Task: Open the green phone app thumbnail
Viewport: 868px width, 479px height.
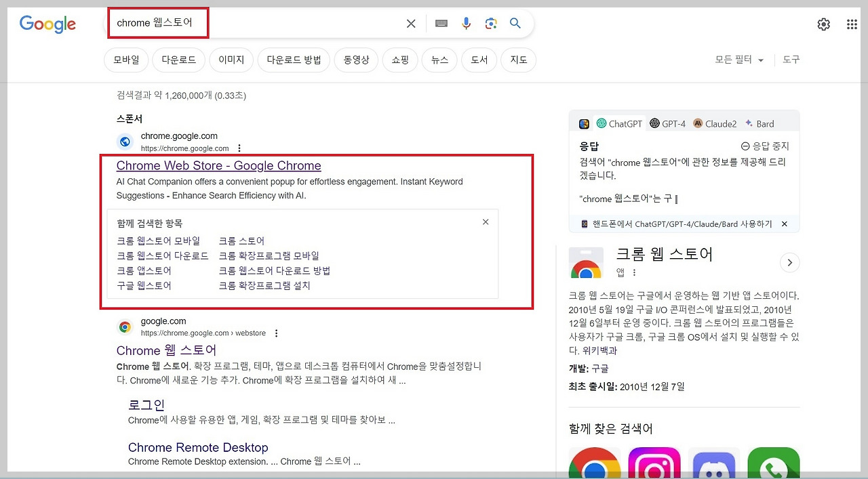Action: 774,463
